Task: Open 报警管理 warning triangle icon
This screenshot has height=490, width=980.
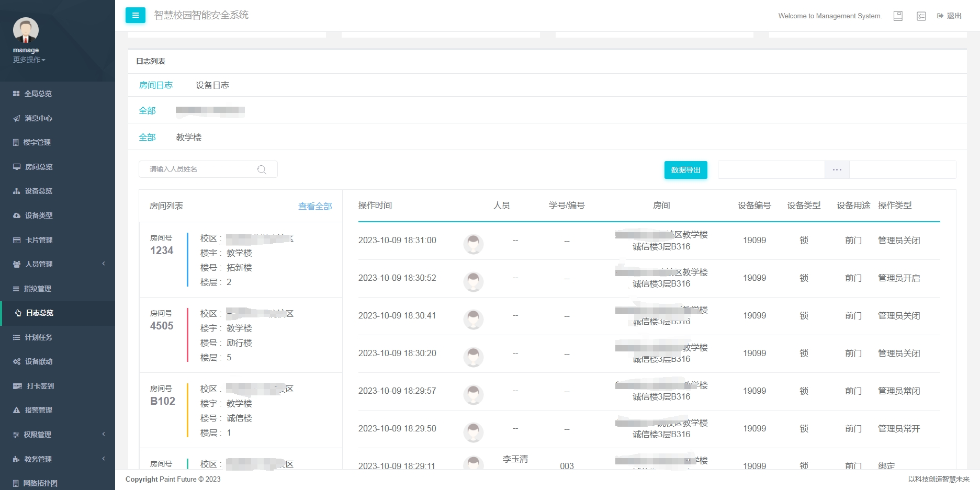Action: pyautogui.click(x=16, y=410)
